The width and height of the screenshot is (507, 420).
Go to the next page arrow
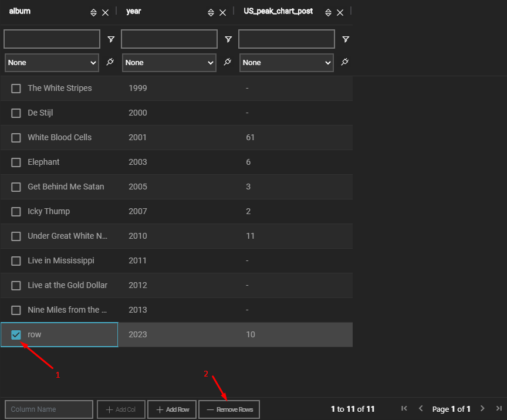482,408
